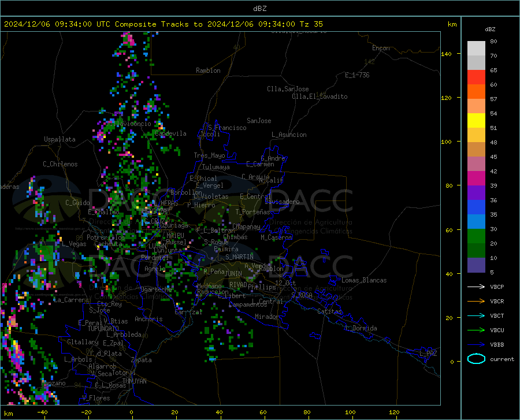Viewport: 520px width, 420px height.
Task: Click the 'Tulumaya' map label
Action: [x=216, y=167]
